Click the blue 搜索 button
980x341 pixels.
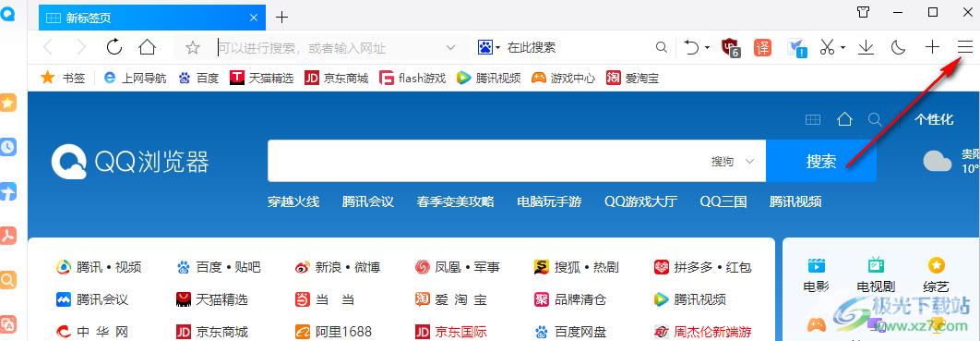click(821, 161)
